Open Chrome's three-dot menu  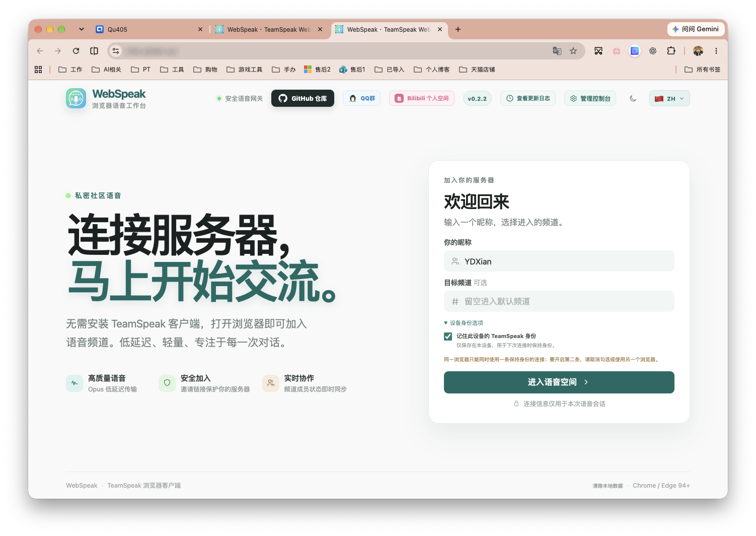pos(716,51)
